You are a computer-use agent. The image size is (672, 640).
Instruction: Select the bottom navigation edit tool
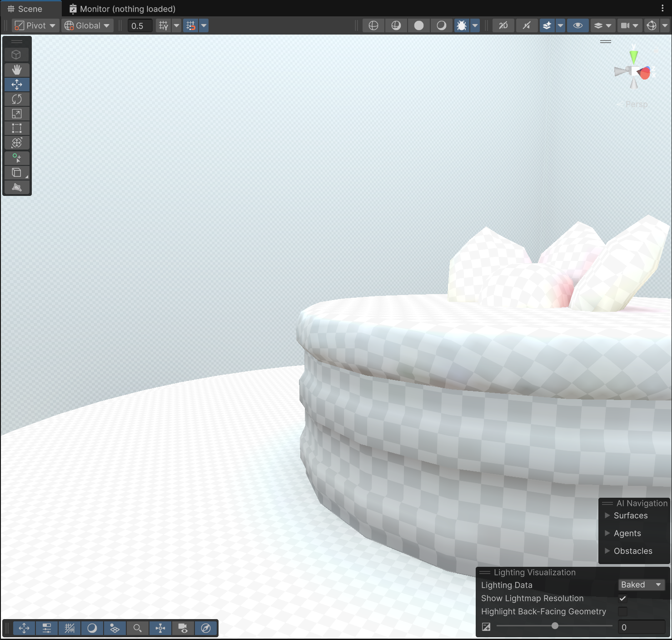point(17,187)
